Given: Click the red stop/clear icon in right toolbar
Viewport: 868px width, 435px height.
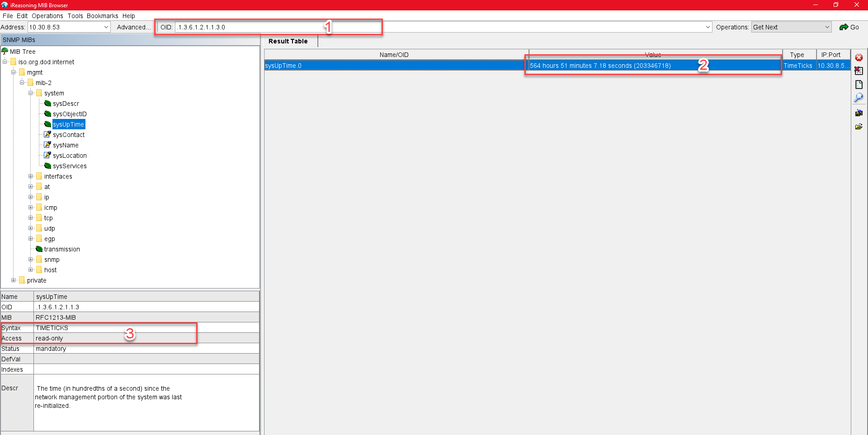Looking at the screenshot, I should click(x=859, y=57).
